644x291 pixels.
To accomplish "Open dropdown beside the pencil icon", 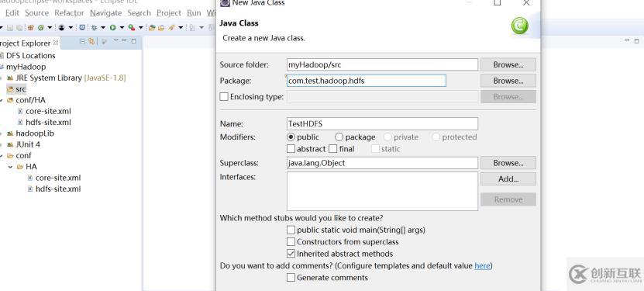I will pyautogui.click(x=181, y=27).
